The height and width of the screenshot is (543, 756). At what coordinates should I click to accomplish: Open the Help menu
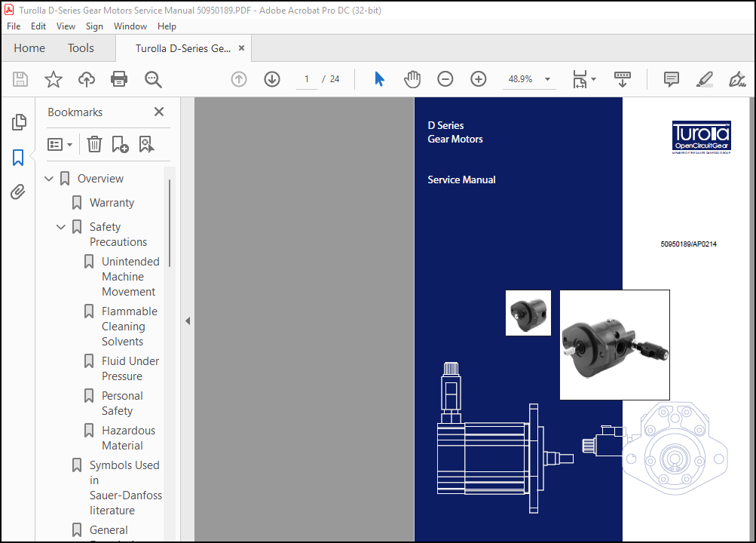coord(167,26)
